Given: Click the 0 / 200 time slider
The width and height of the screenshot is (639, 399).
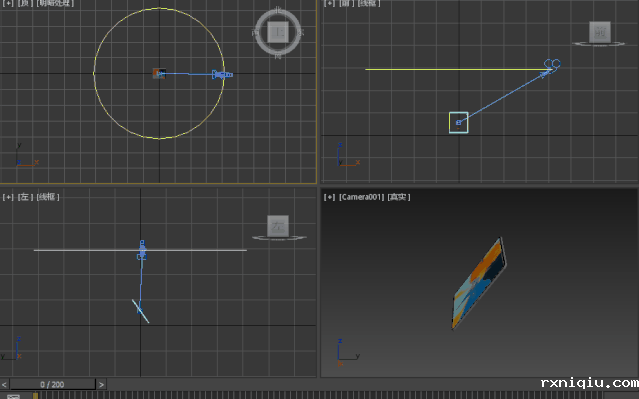Looking at the screenshot, I should point(52,384).
